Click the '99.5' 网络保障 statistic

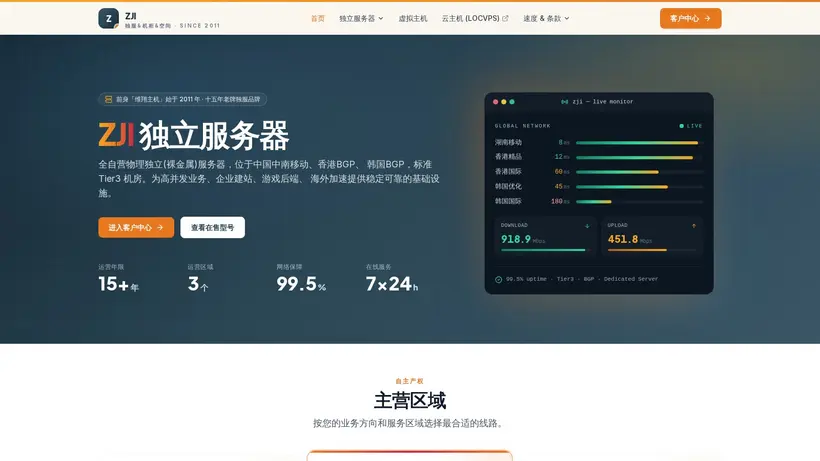pyautogui.click(x=297, y=284)
